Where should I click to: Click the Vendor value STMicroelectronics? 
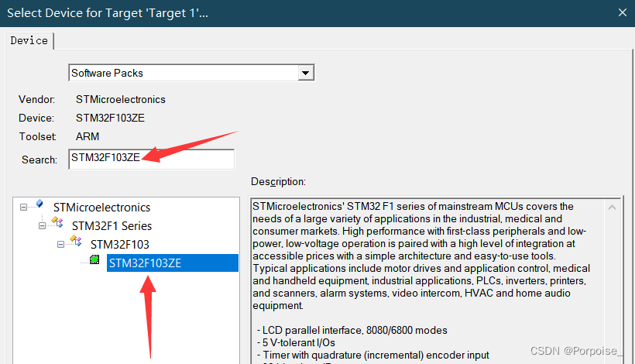tap(121, 100)
